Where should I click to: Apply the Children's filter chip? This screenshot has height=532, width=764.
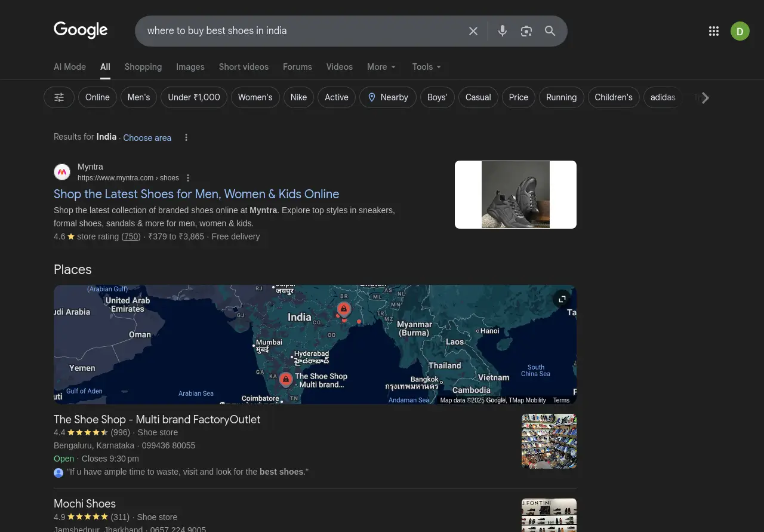click(x=614, y=97)
